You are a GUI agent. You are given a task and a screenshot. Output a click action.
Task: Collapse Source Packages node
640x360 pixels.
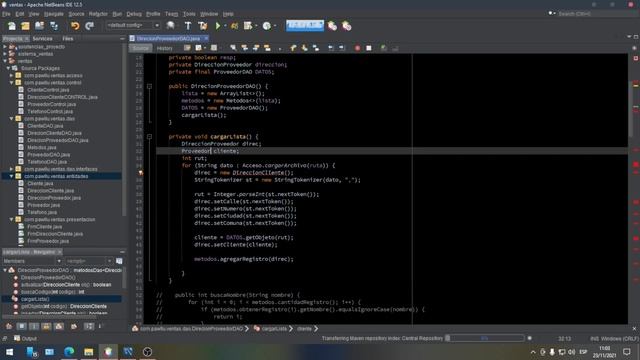click(8, 68)
